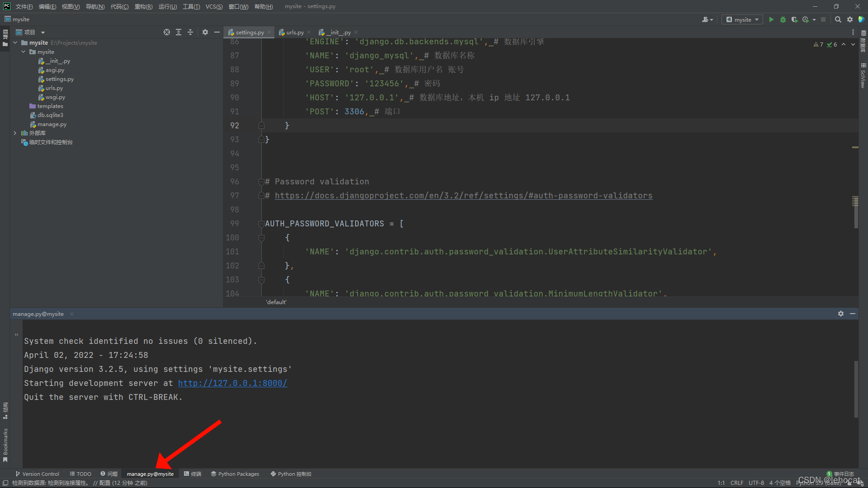Expand External Libraries node
Viewport: 868px width, 488px height.
click(15, 133)
